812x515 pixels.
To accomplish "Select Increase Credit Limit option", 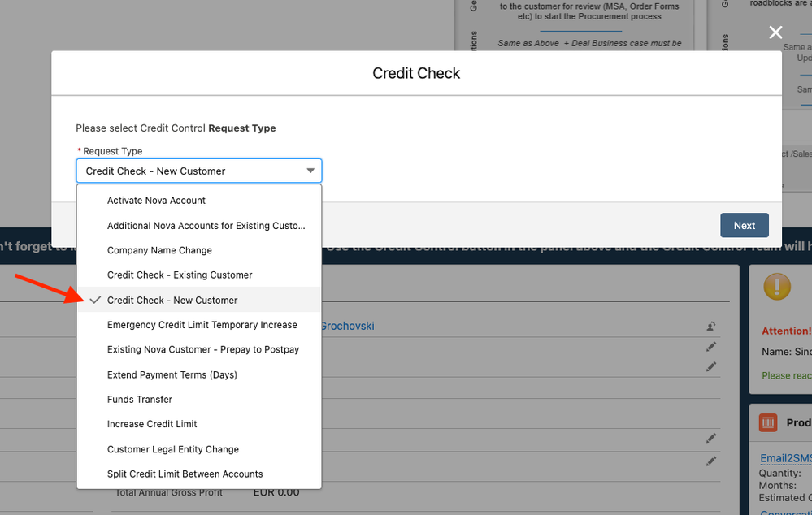I will tap(199, 424).
